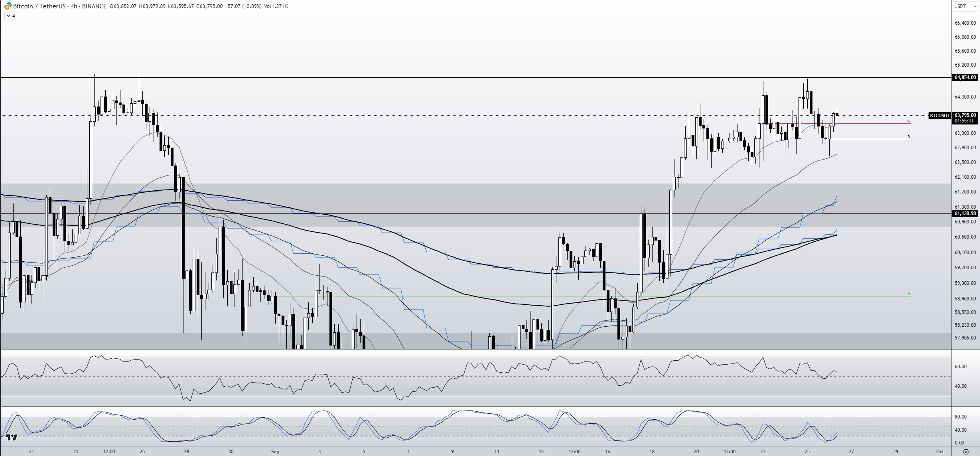Click the 80.00 level on stochastic scale
The width and height of the screenshot is (980, 456).
click(960, 417)
